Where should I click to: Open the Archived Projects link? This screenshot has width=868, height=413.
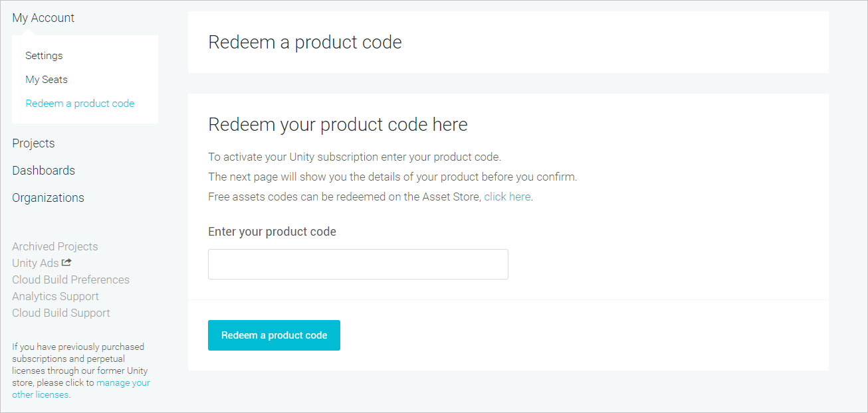click(54, 246)
